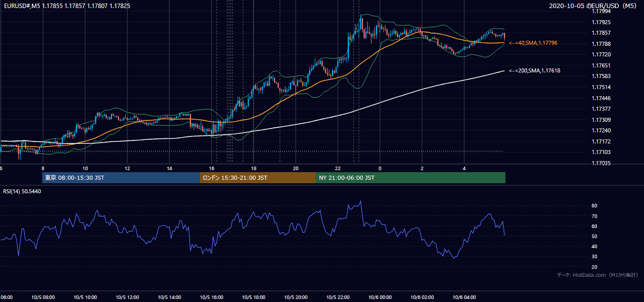The width and height of the screenshot is (644, 302).
Task: Click the 10/5 22:00 date axis label
Action: tap(338, 297)
